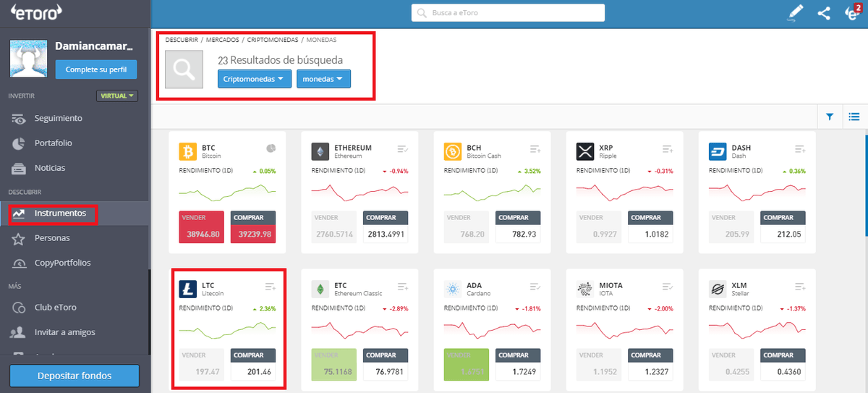Open the eToro notifications icon

(x=852, y=13)
